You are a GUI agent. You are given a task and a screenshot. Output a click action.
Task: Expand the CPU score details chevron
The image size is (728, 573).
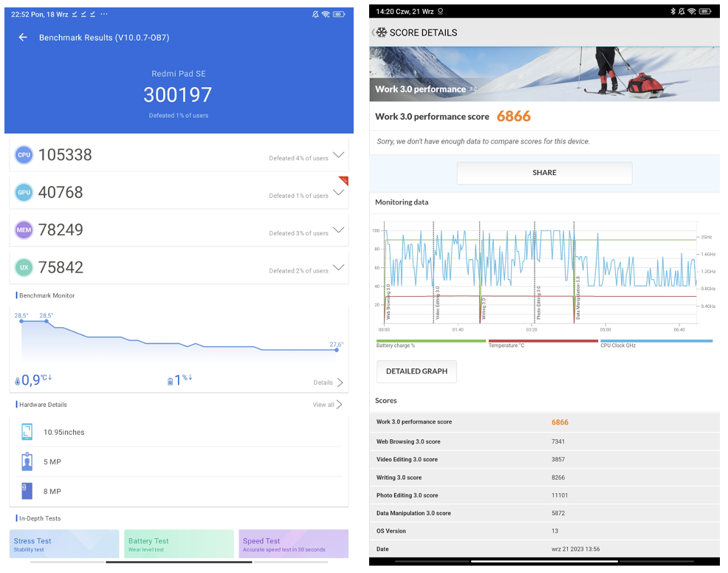pyautogui.click(x=338, y=155)
